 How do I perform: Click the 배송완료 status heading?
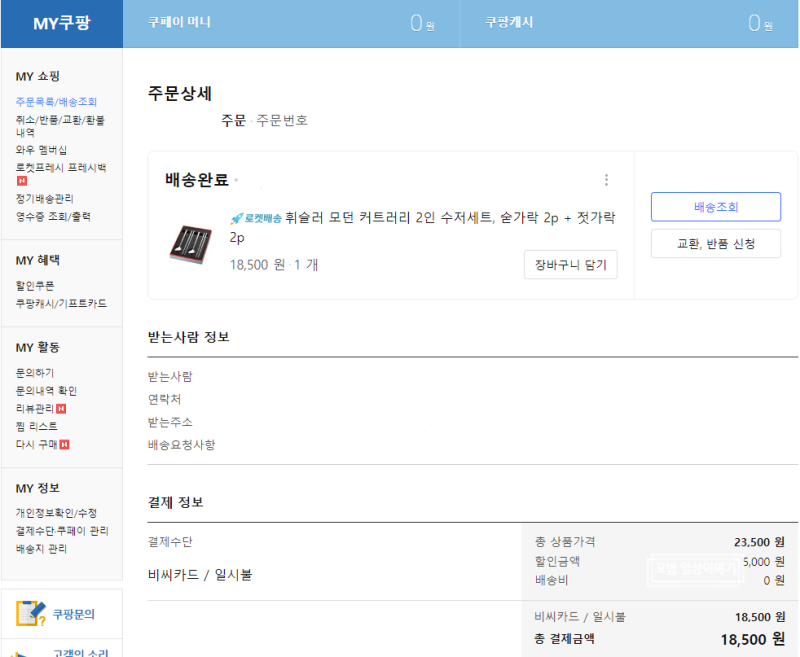click(x=196, y=180)
